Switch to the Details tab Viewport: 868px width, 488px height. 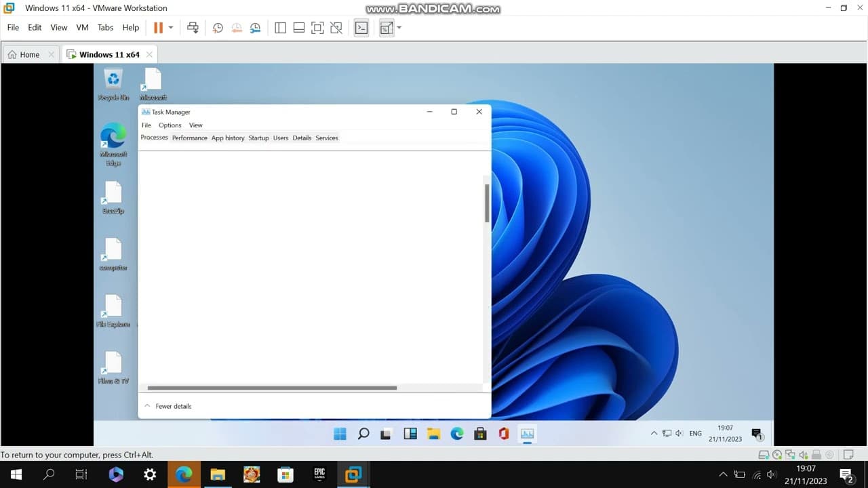(x=302, y=138)
